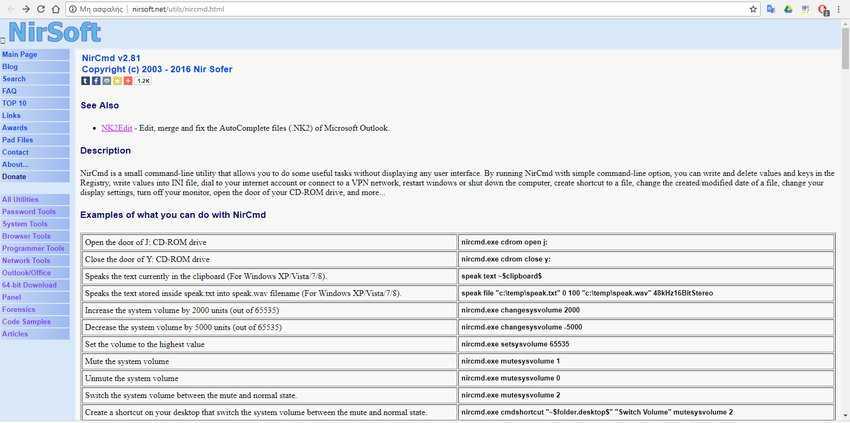Share the page on Facebook
Screen dimensions: 850x423
point(96,81)
